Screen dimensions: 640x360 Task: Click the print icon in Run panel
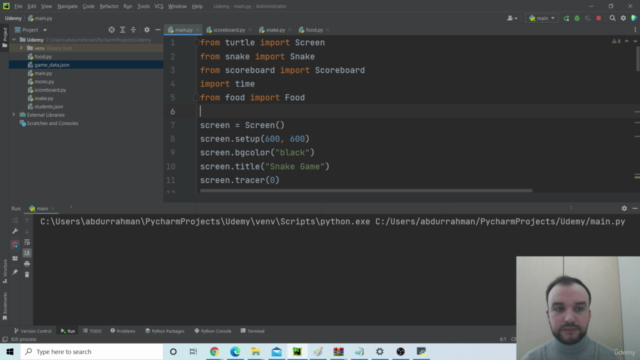click(27, 264)
